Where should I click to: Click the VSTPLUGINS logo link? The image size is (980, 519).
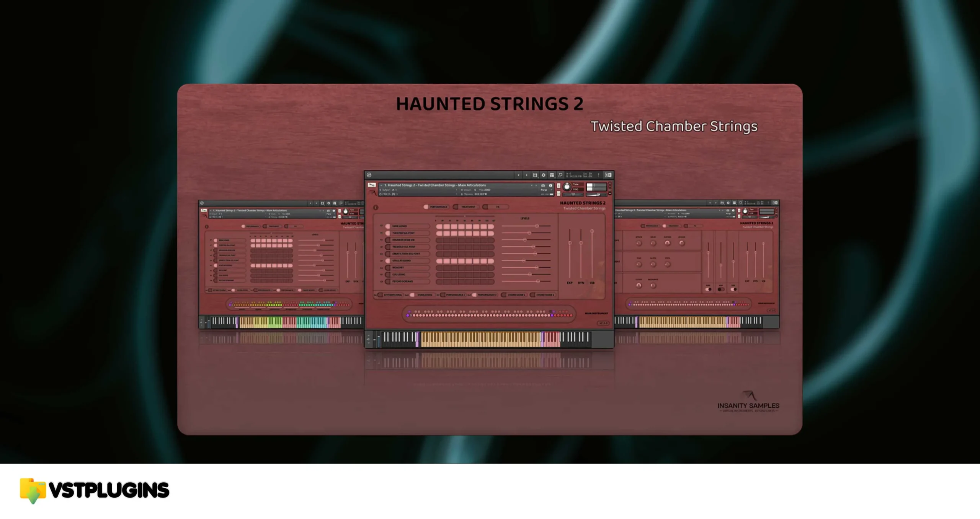(x=95, y=491)
